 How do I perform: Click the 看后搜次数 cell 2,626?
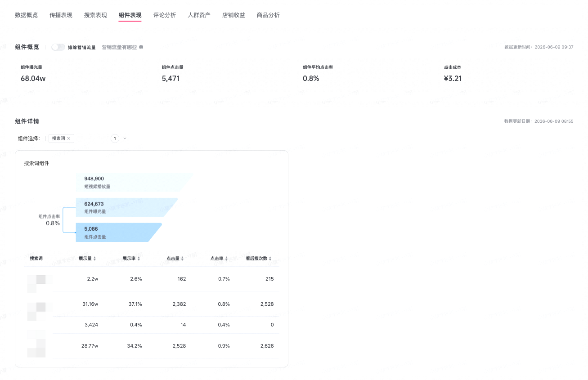[267, 346]
